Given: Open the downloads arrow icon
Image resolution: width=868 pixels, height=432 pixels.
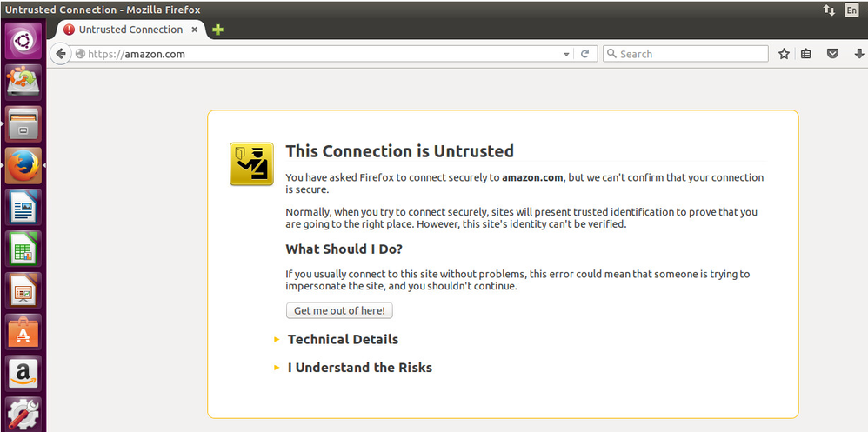Looking at the screenshot, I should [859, 54].
